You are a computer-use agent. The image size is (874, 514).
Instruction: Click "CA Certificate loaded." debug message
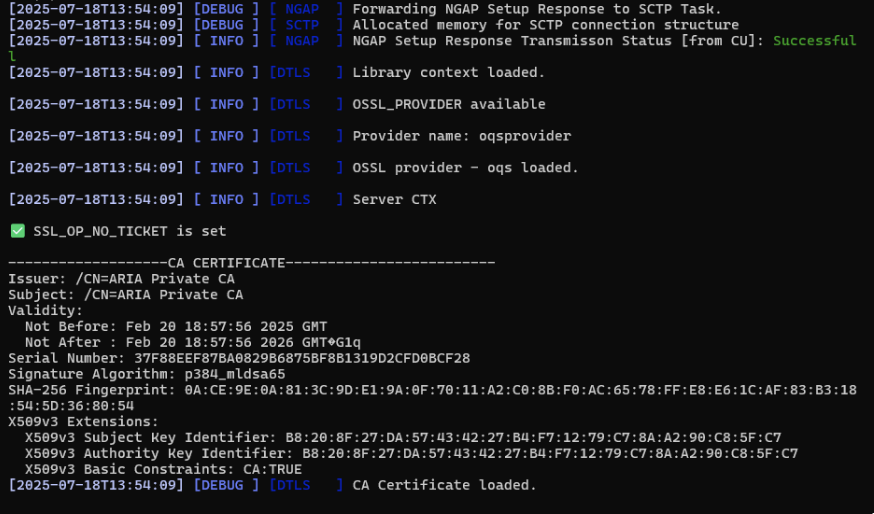point(444,485)
